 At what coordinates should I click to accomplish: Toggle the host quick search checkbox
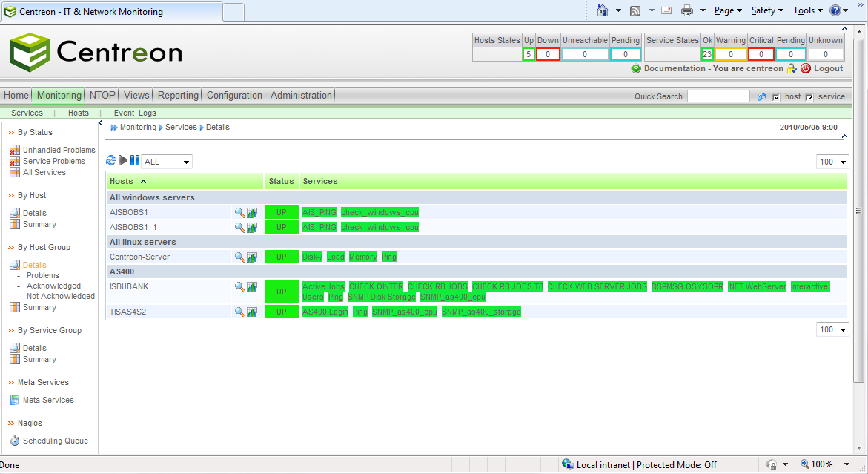click(x=776, y=97)
